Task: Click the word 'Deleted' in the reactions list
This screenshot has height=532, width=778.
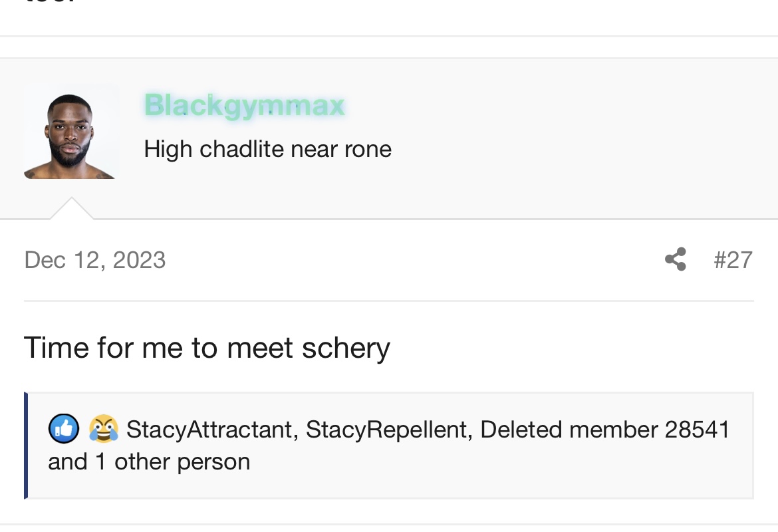Action: [521, 430]
